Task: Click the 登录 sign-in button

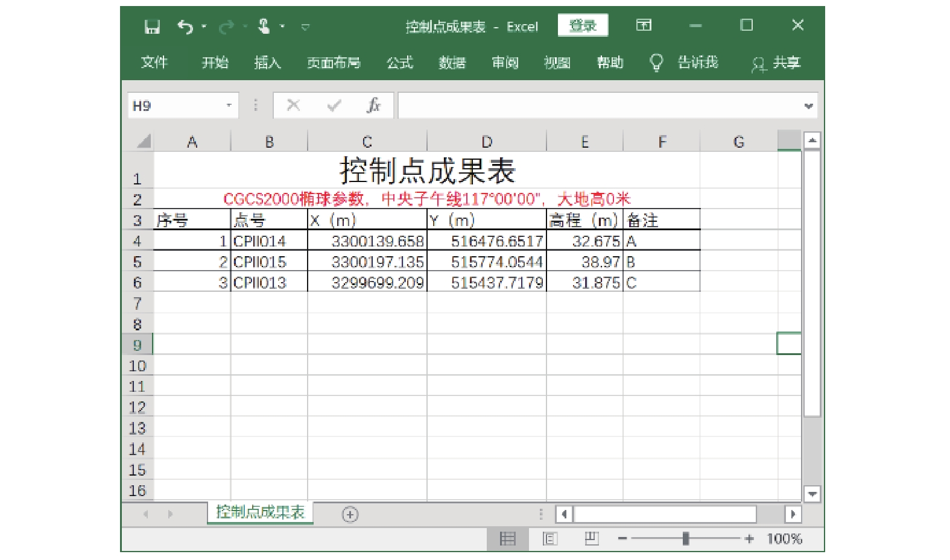Action: coord(582,25)
